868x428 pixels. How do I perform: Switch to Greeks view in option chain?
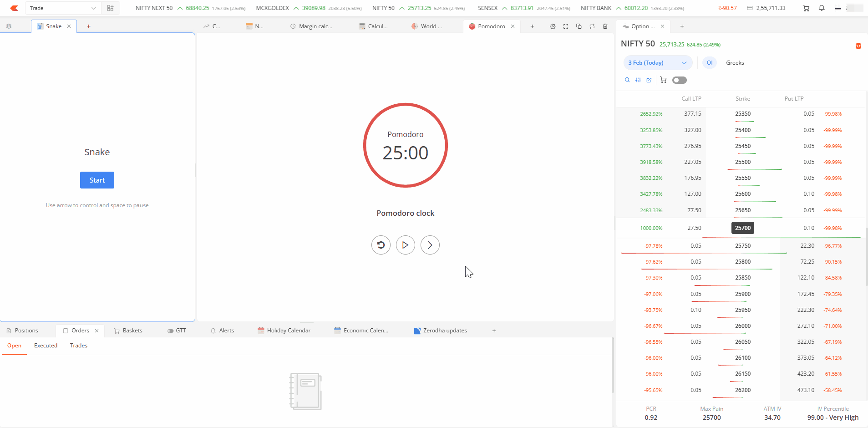coord(734,62)
